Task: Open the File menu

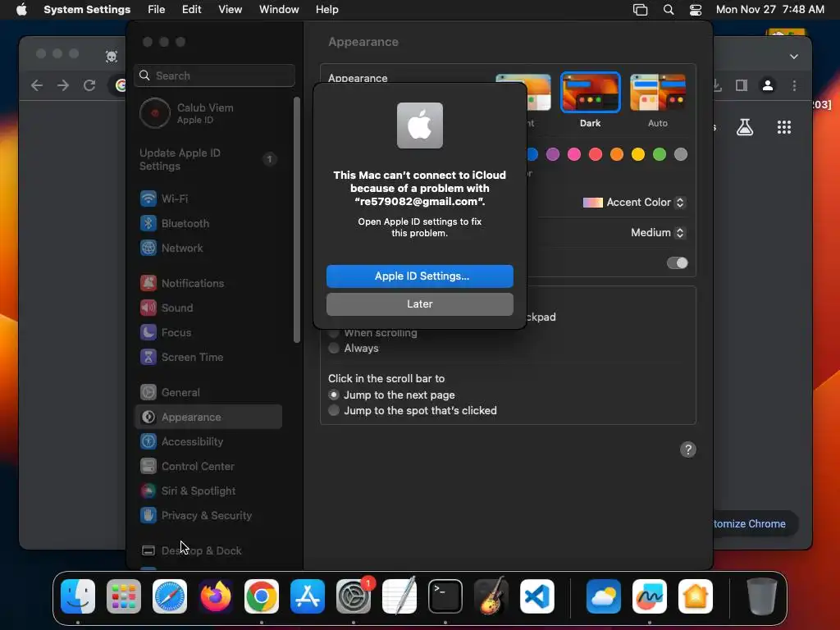Action: tap(157, 10)
